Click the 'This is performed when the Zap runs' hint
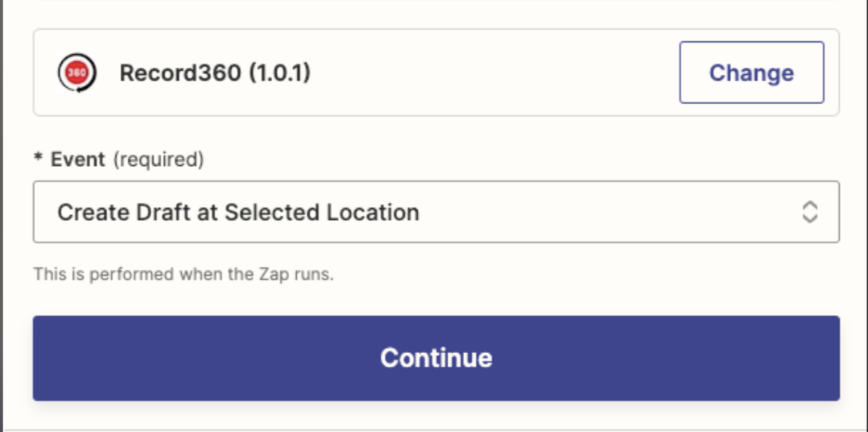This screenshot has width=868, height=432. click(184, 274)
